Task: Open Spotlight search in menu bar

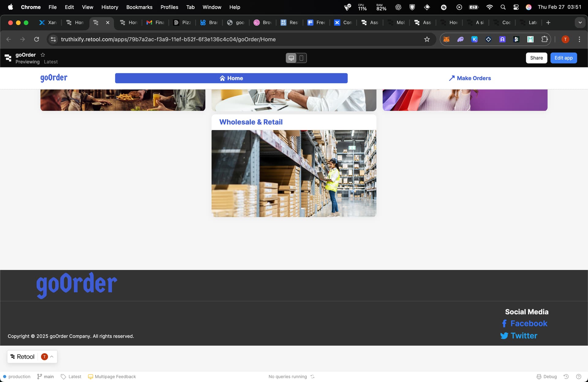Action: (x=503, y=7)
